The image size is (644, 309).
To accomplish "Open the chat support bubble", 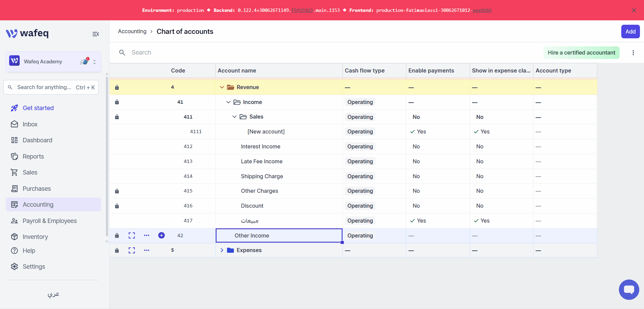I will (629, 290).
